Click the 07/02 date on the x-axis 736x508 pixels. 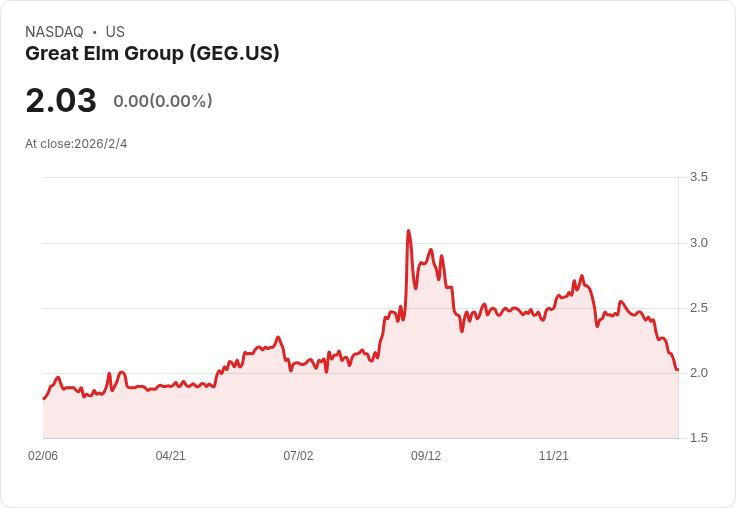click(x=298, y=456)
